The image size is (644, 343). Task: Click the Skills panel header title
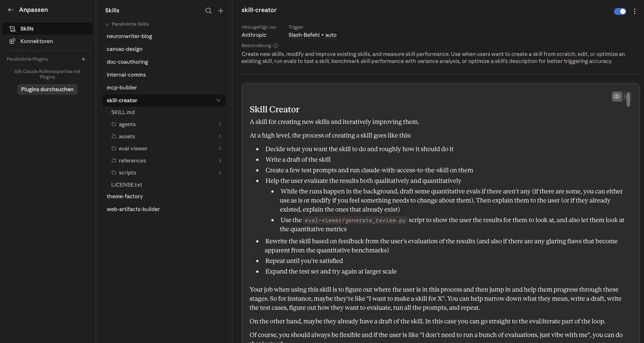[112, 10]
